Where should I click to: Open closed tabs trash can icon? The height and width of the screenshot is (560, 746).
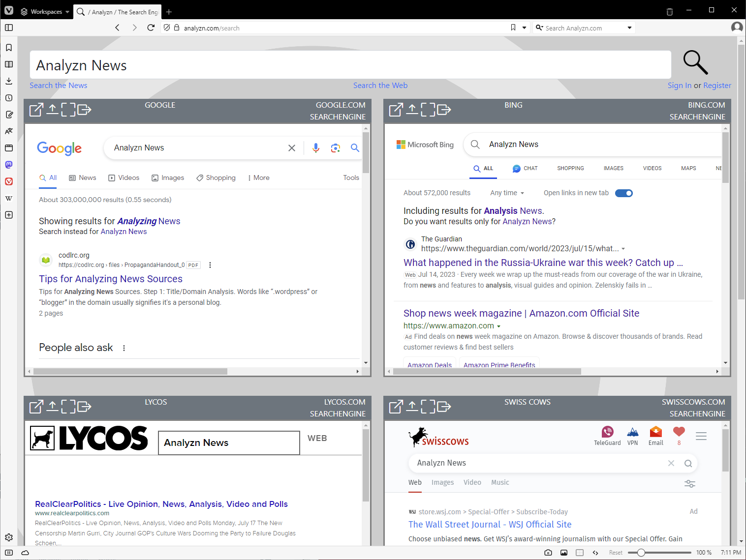coord(670,12)
